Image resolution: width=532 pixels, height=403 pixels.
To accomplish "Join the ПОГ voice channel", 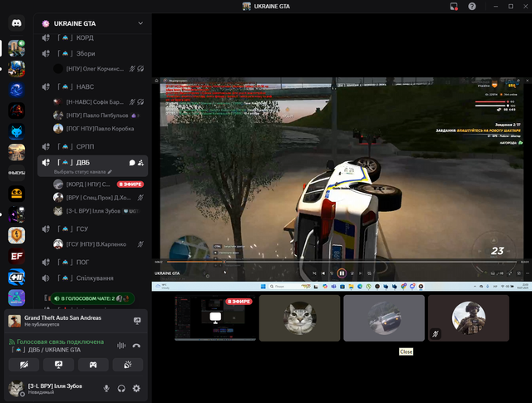I will 92,263.
